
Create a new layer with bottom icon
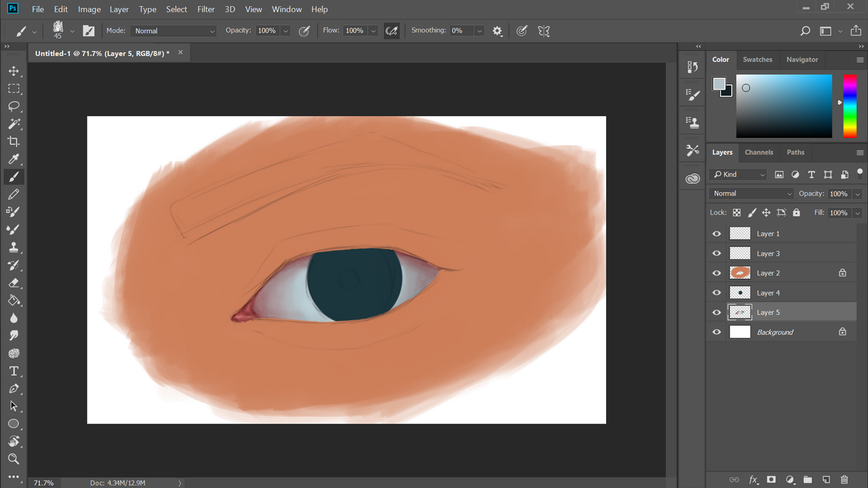[826, 480]
